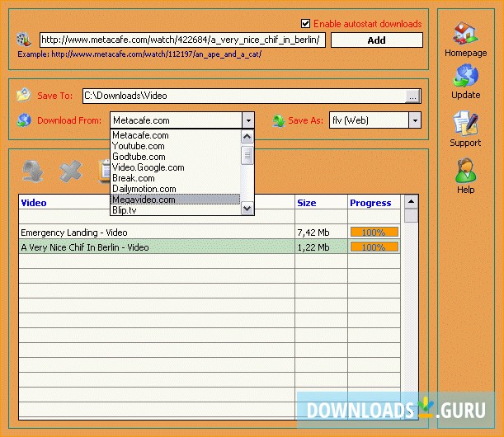Choose Godtube.com in the dropdown list
Viewport: 504px width, 437px height.
coord(176,157)
